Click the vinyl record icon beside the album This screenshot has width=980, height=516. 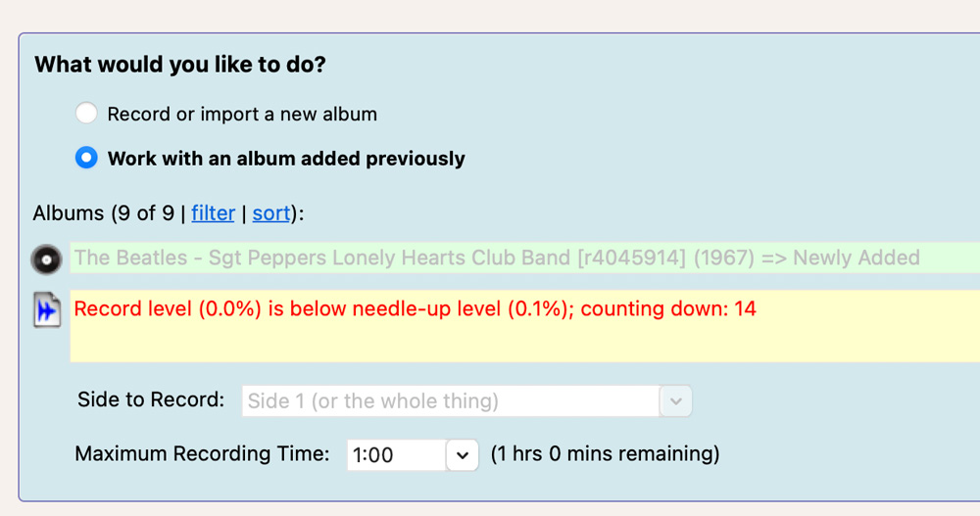(45, 259)
